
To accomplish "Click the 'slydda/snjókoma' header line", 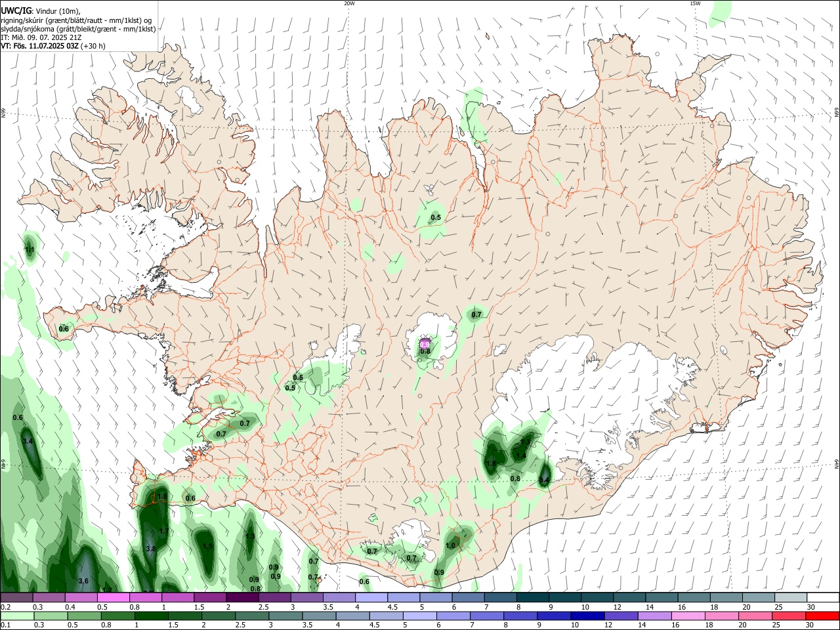I will point(78,29).
